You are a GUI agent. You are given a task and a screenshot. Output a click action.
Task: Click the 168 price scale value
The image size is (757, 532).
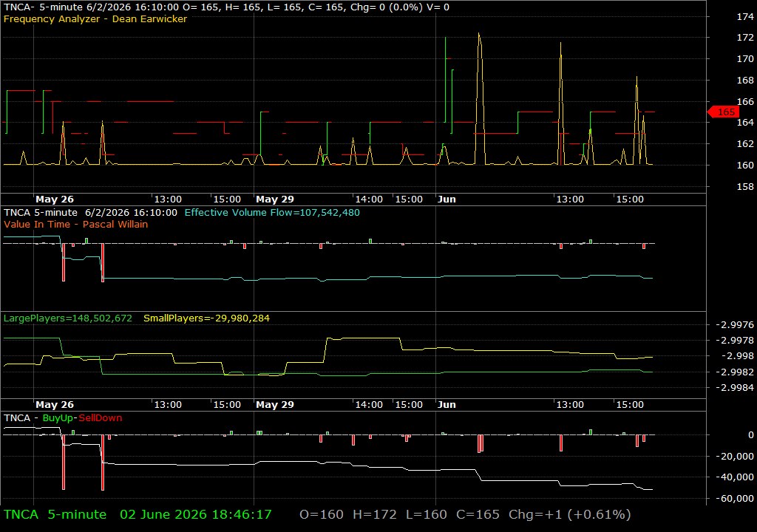click(x=745, y=80)
